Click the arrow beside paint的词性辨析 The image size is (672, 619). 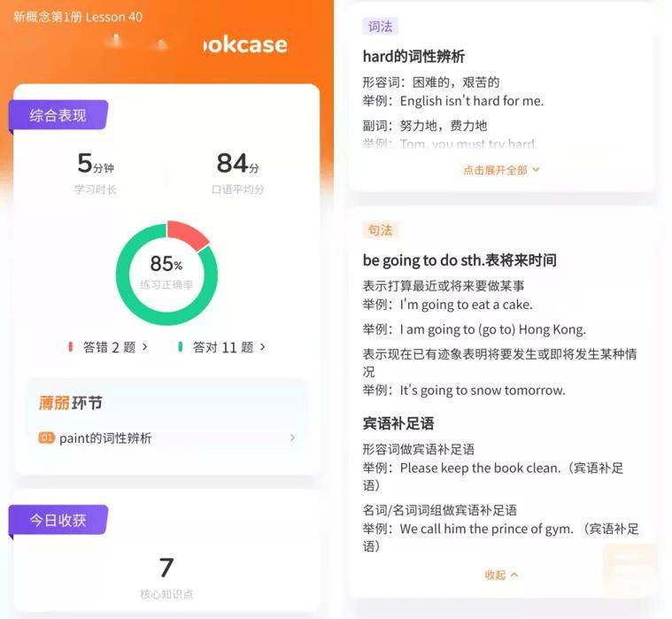click(292, 437)
